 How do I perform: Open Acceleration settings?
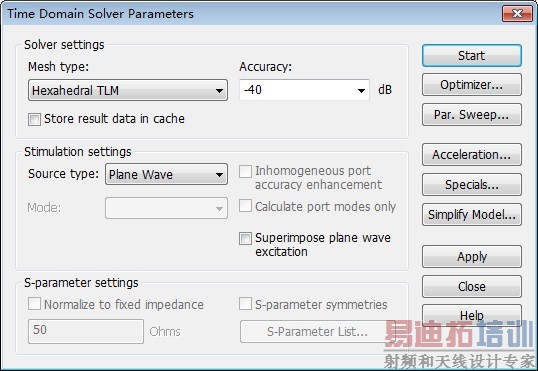(x=472, y=155)
